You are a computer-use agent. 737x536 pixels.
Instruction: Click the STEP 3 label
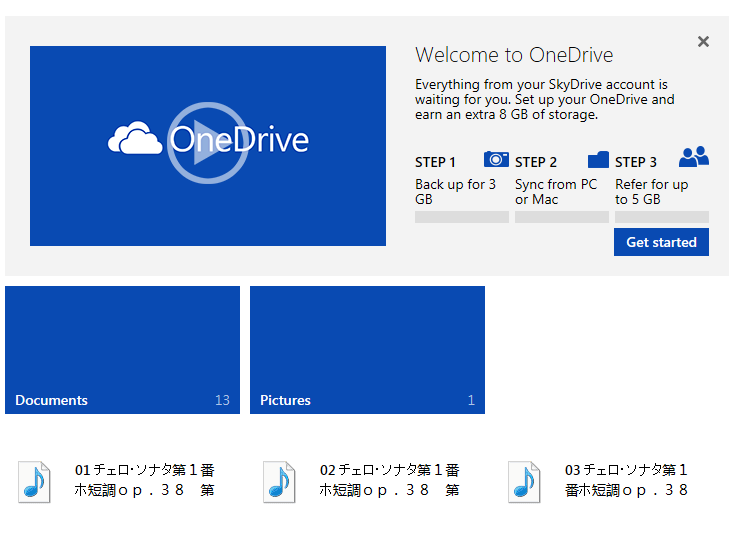[x=636, y=162]
